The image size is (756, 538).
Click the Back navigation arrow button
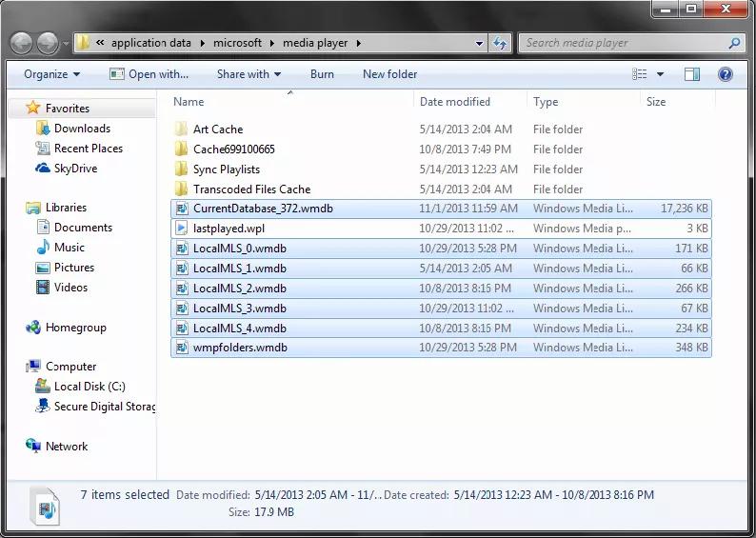(22, 43)
